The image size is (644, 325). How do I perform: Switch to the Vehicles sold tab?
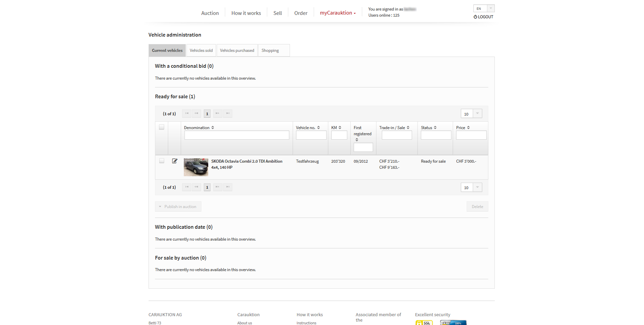[201, 50]
